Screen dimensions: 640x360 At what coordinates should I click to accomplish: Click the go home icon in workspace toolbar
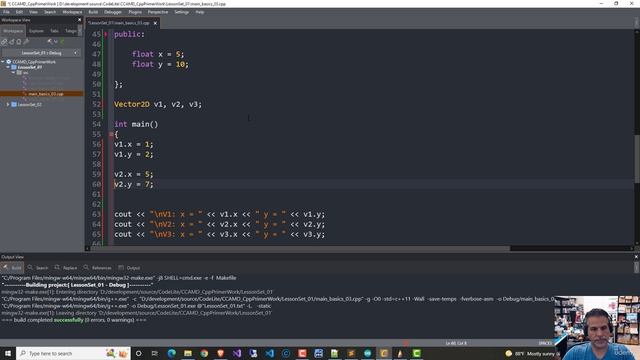tap(19, 42)
